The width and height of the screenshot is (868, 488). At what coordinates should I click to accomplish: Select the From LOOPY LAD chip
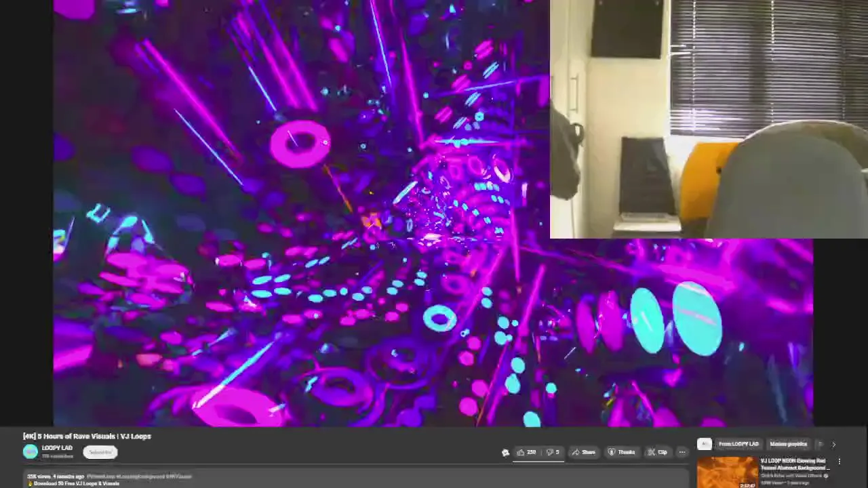(x=738, y=444)
